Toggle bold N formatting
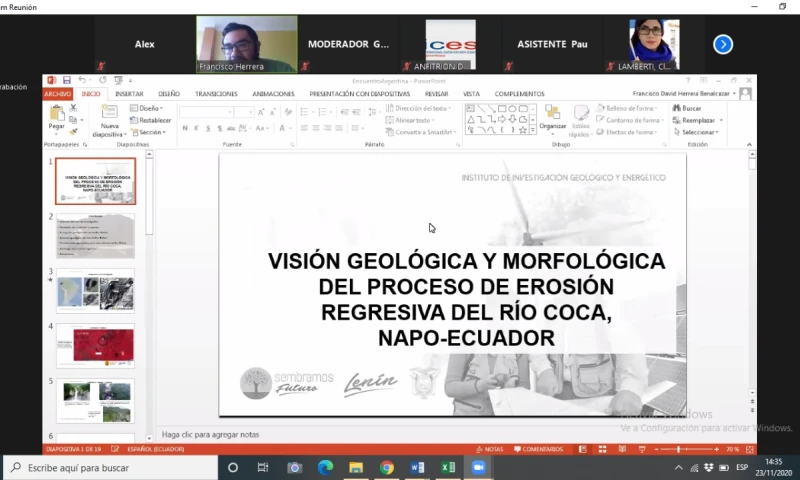The height and width of the screenshot is (480, 800). point(185,128)
